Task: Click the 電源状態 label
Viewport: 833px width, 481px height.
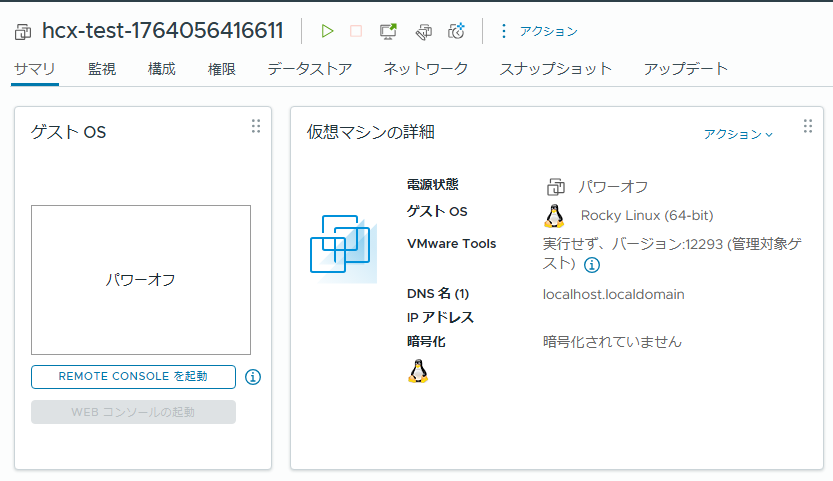Action: (432, 184)
